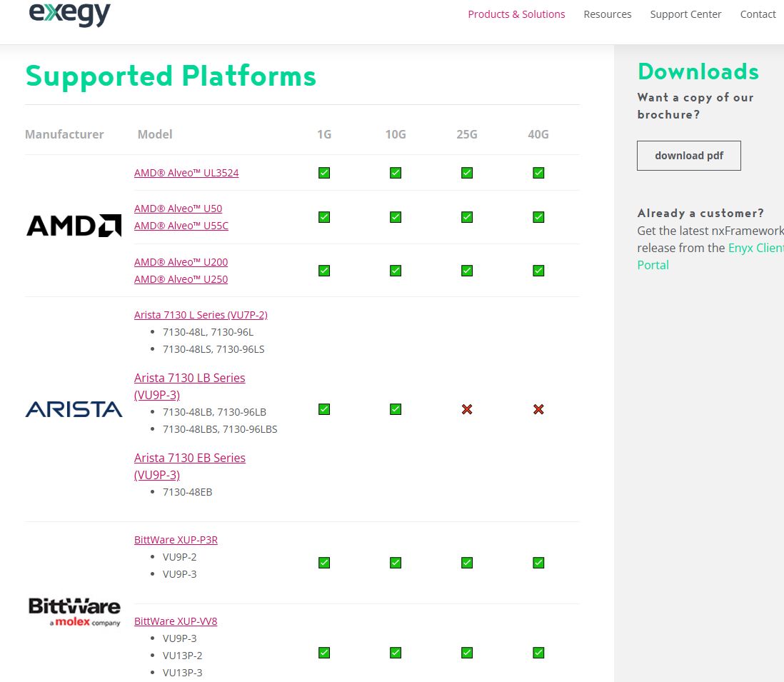
Task: Click the BittWare Molex company logo
Action: [74, 612]
